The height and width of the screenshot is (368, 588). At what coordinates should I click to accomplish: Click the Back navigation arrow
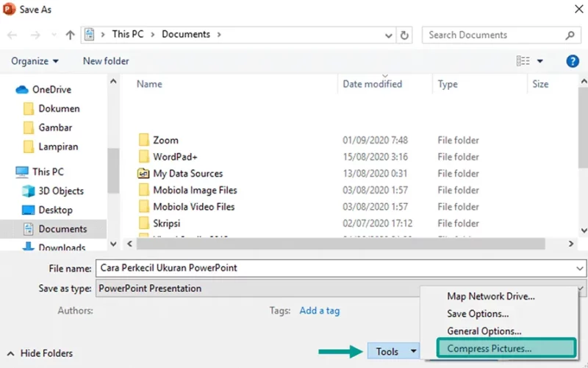coord(12,35)
